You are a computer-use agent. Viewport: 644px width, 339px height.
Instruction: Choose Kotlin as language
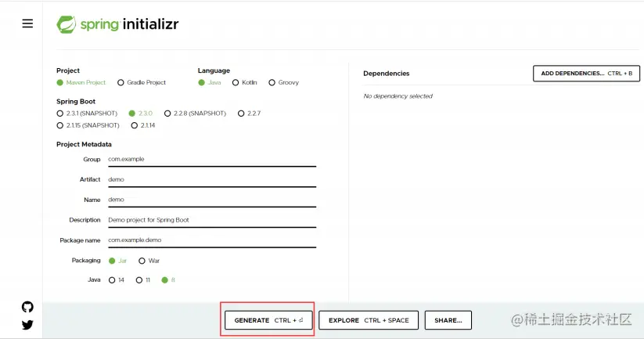click(x=236, y=82)
